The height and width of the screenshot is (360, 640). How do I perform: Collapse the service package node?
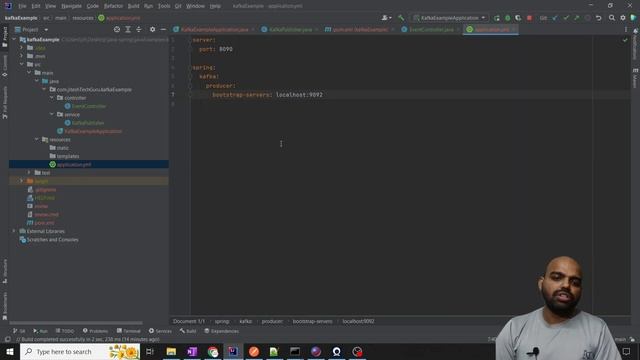(52, 115)
